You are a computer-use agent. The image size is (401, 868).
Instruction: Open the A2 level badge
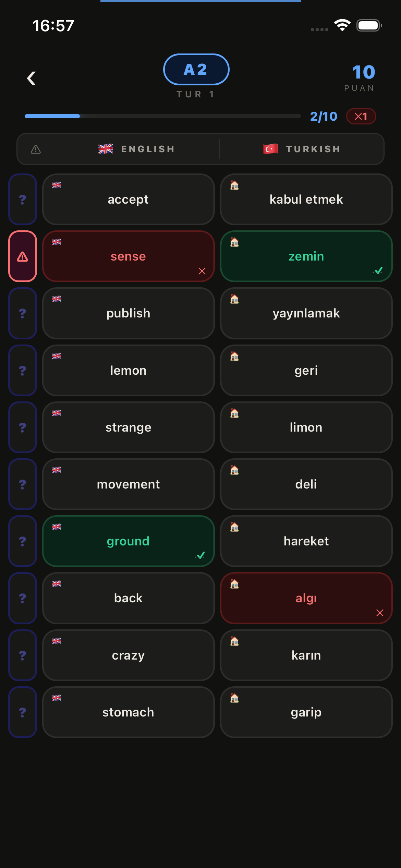coord(196,69)
